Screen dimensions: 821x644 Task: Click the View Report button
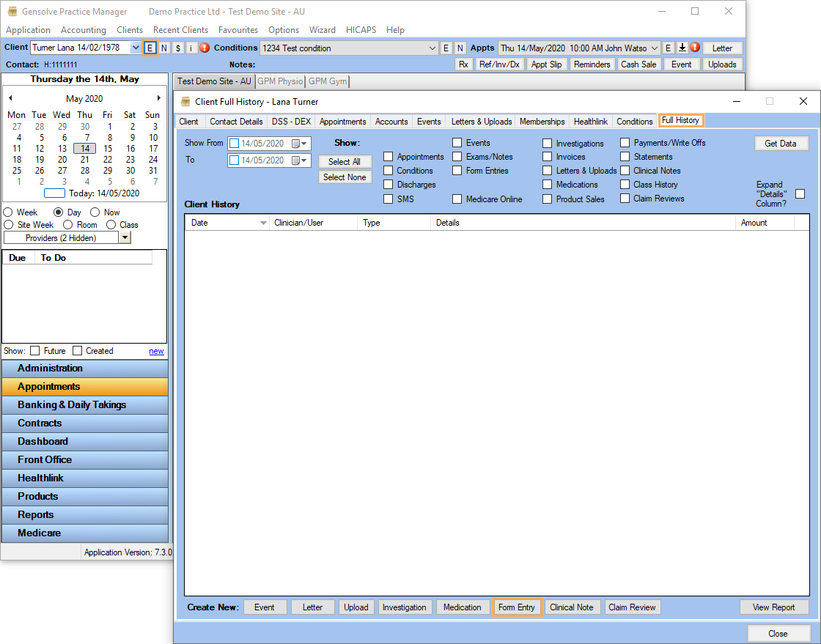click(x=774, y=607)
